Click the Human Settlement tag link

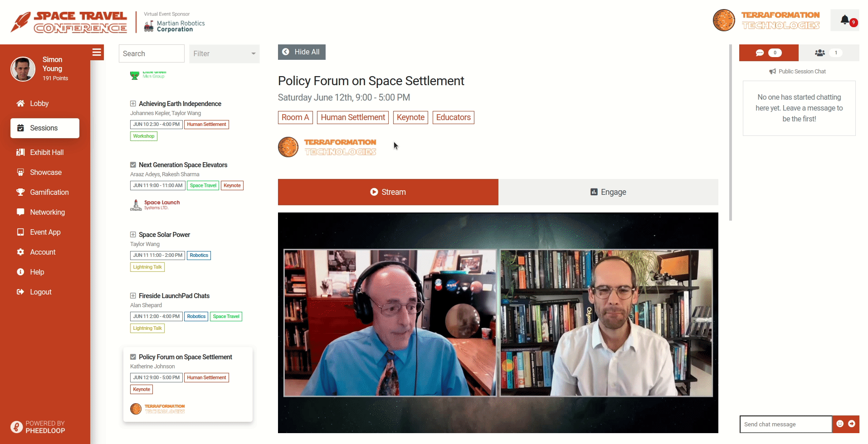coord(353,117)
